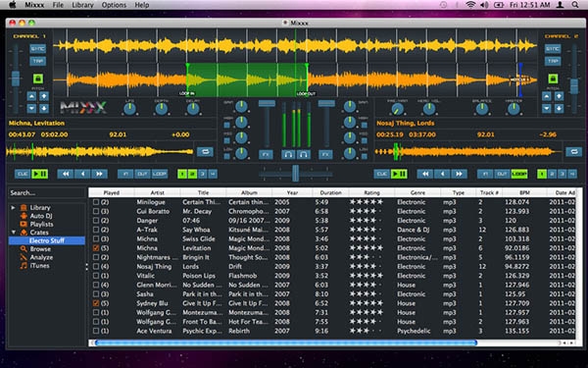Toggle Channel 1 repeat icon beside overview waveform
This screenshot has height=368, width=588.
pos(205,152)
